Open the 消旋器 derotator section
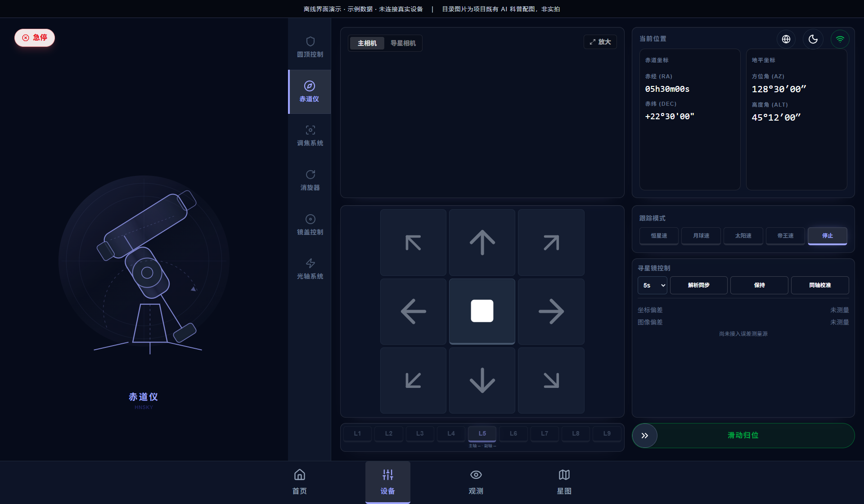 310,180
